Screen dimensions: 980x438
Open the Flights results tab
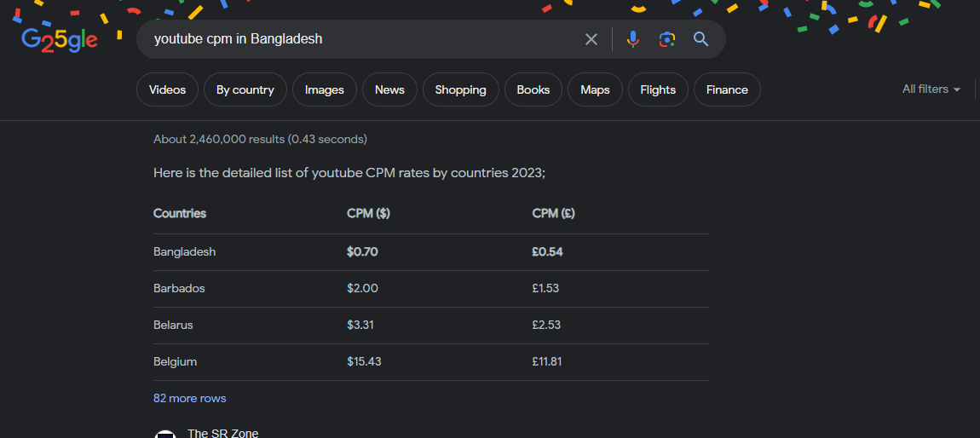click(658, 89)
